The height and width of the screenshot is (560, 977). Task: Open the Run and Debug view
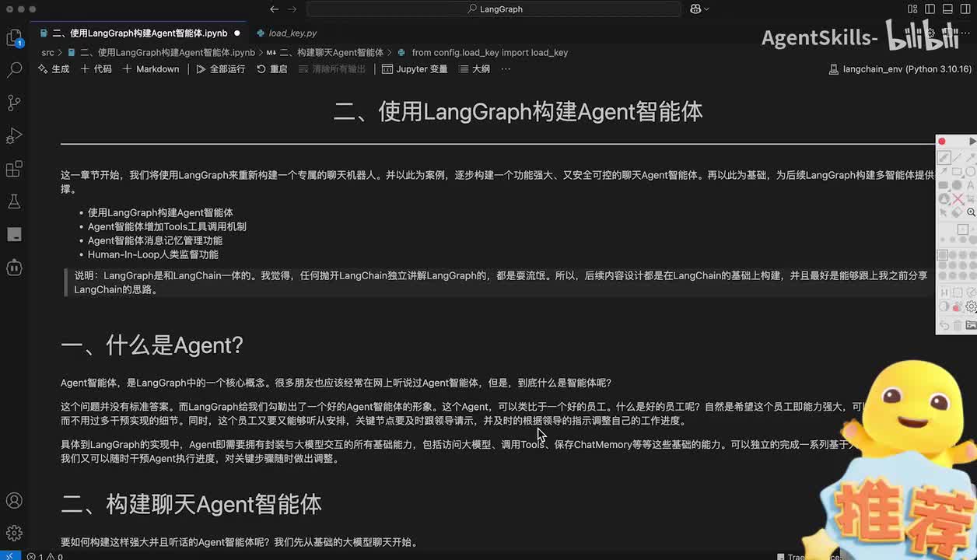(14, 136)
